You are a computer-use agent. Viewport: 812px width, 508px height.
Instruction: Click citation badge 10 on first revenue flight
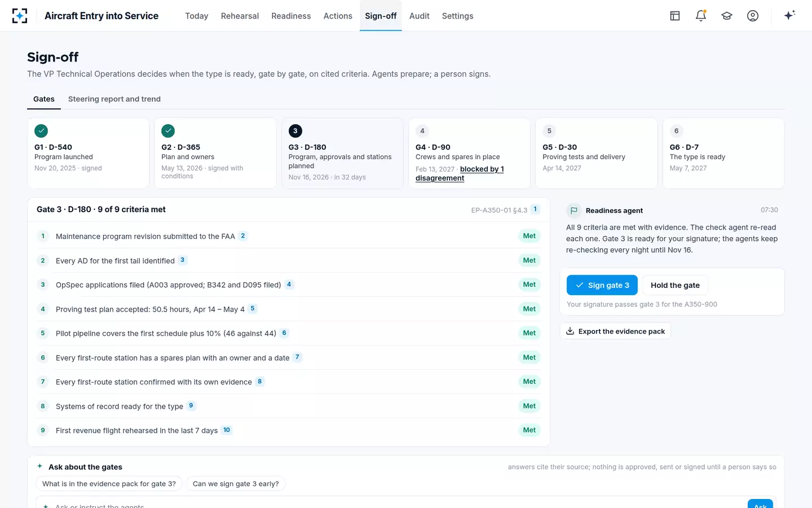tap(227, 430)
